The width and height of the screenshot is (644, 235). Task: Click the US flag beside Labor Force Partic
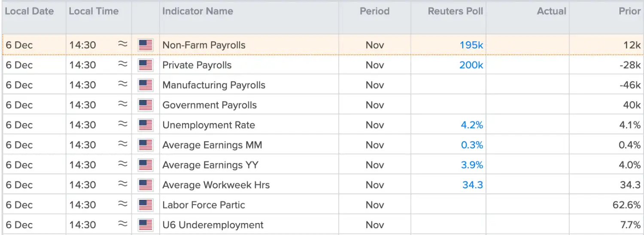pyautogui.click(x=146, y=205)
